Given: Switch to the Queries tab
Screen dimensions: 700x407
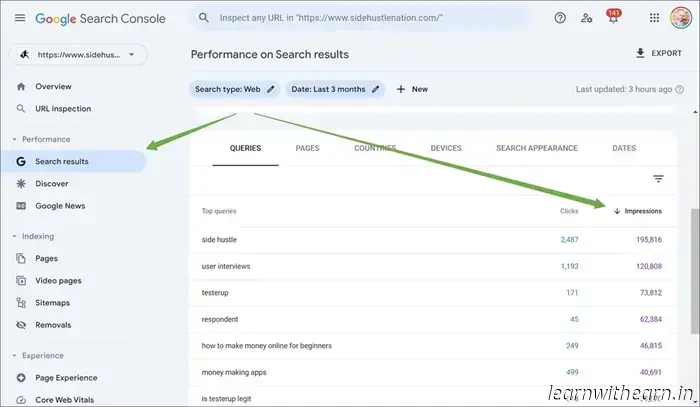Looking at the screenshot, I should point(245,148).
